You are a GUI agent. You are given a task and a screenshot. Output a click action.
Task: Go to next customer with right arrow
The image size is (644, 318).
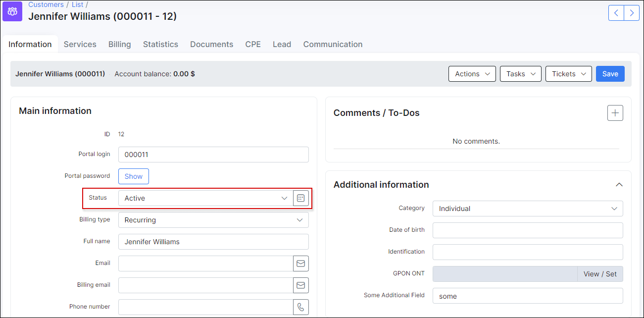[632, 13]
